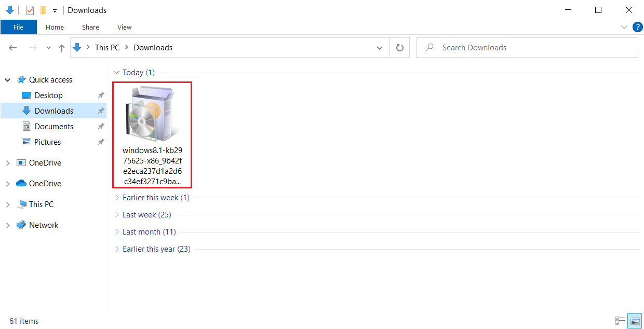Select Quick access in the navigation pane
The height and width of the screenshot is (329, 644).
tap(50, 80)
